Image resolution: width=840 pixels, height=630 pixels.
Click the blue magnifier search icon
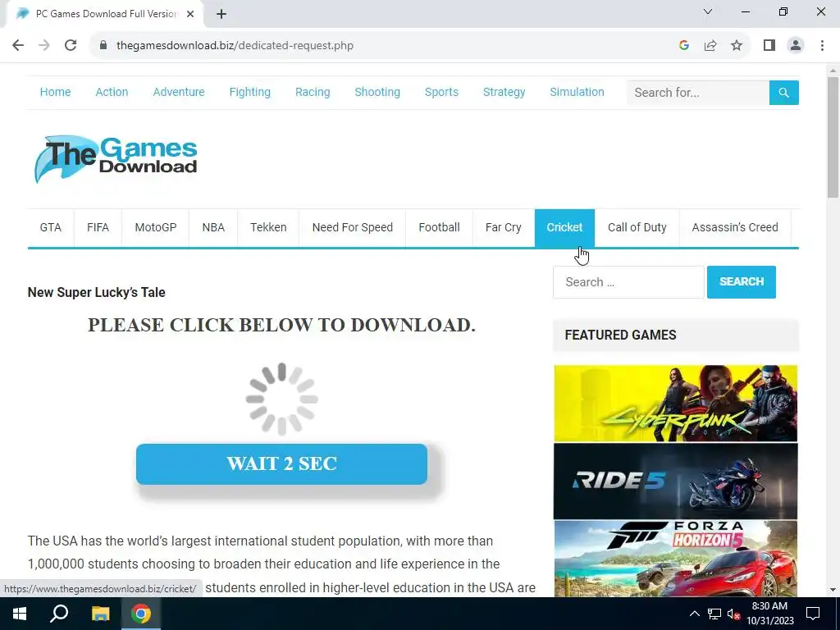(783, 93)
